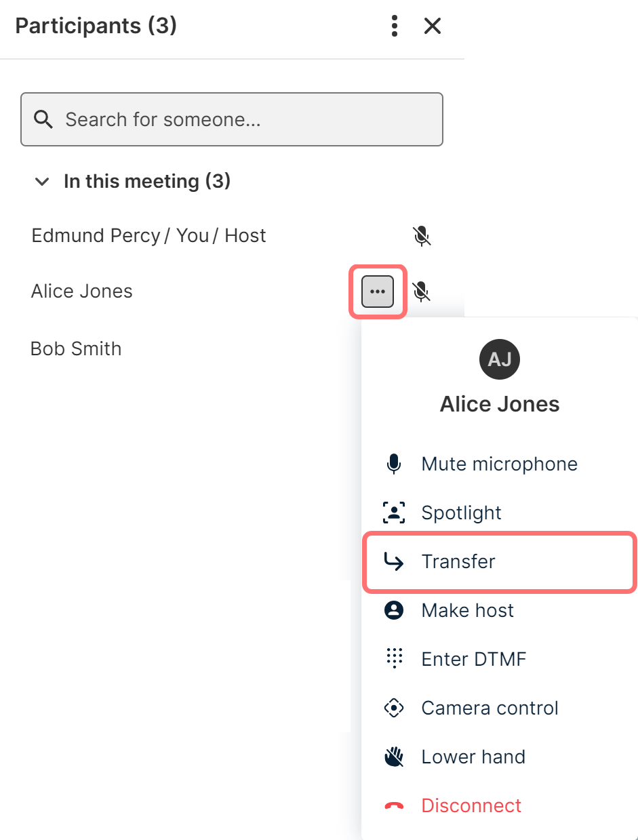Click the Transfer arrow icon
The width and height of the screenshot is (638, 840).
point(394,561)
